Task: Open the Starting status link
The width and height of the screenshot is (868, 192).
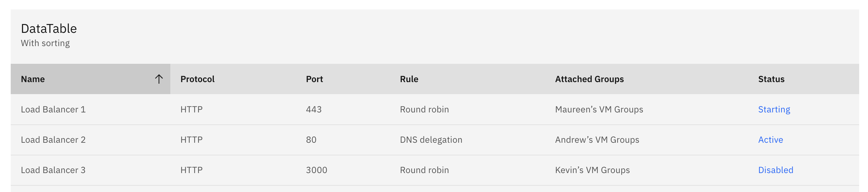Action: point(774,109)
